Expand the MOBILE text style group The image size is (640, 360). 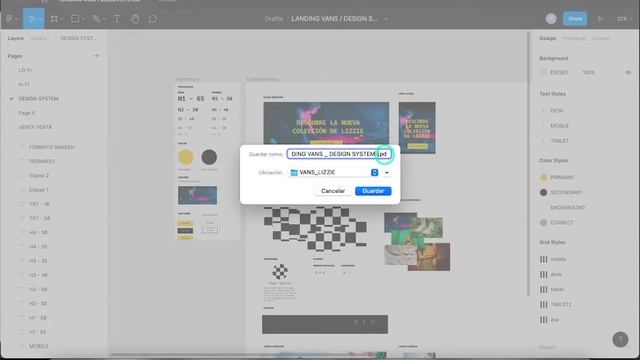[x=543, y=126]
